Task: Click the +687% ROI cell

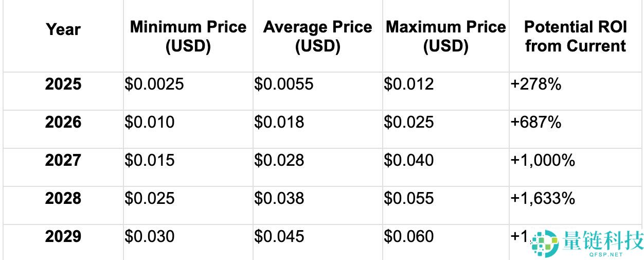Action: click(x=536, y=122)
